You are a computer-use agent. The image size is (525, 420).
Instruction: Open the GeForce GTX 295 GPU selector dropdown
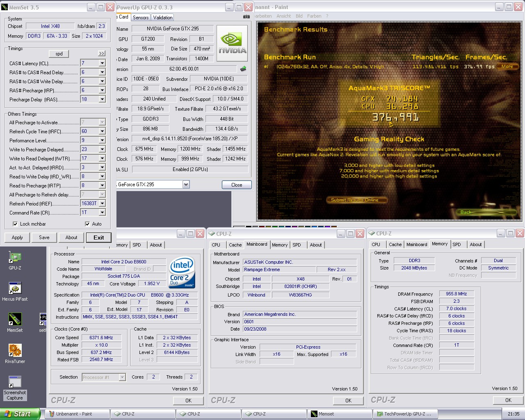[x=186, y=185]
